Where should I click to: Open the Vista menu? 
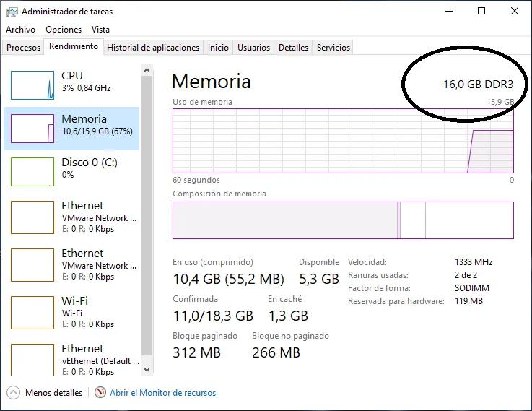point(100,30)
